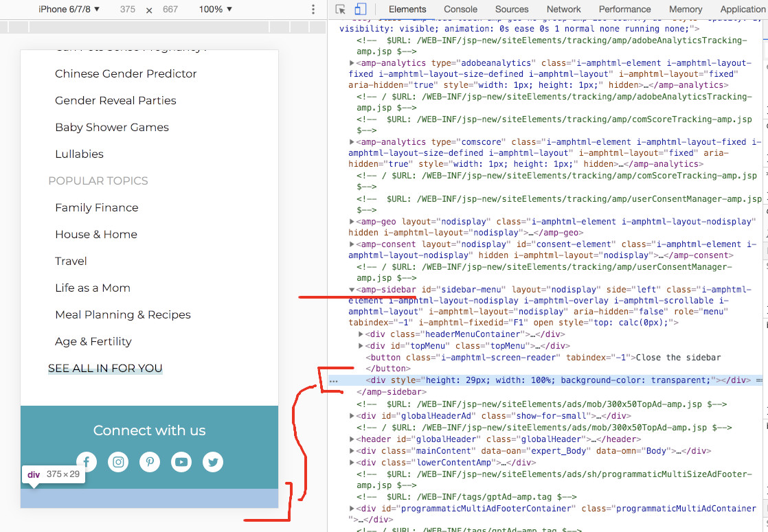
Task: Open the Chinese Gender Predictor link
Action: point(126,74)
